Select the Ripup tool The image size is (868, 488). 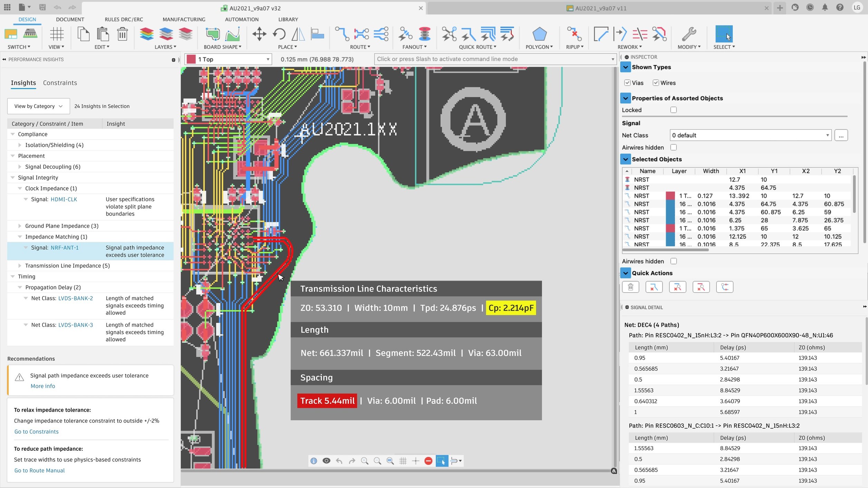pos(573,36)
